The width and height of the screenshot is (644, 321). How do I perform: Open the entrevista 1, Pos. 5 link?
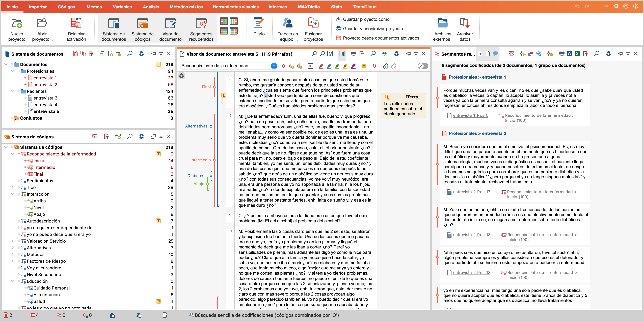coord(470,115)
